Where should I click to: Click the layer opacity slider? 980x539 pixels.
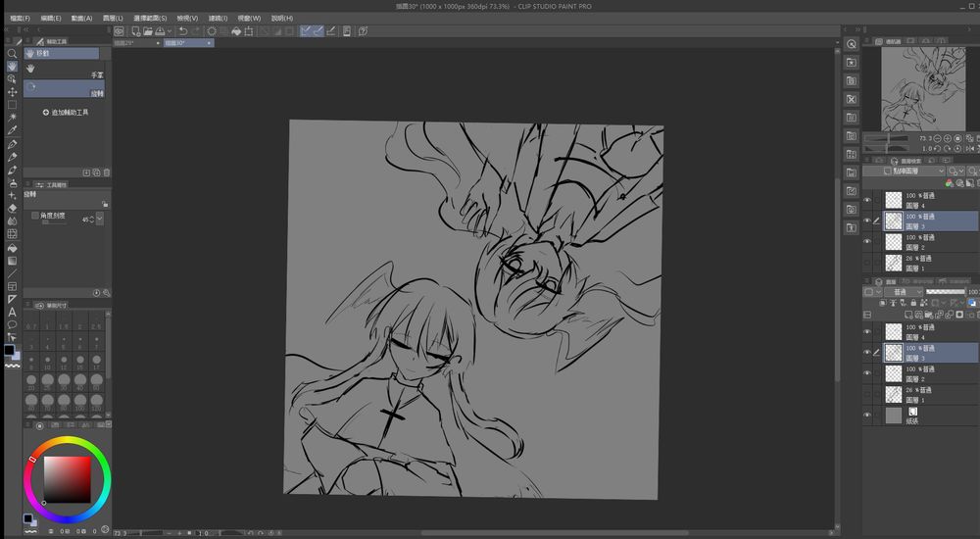pos(946,292)
